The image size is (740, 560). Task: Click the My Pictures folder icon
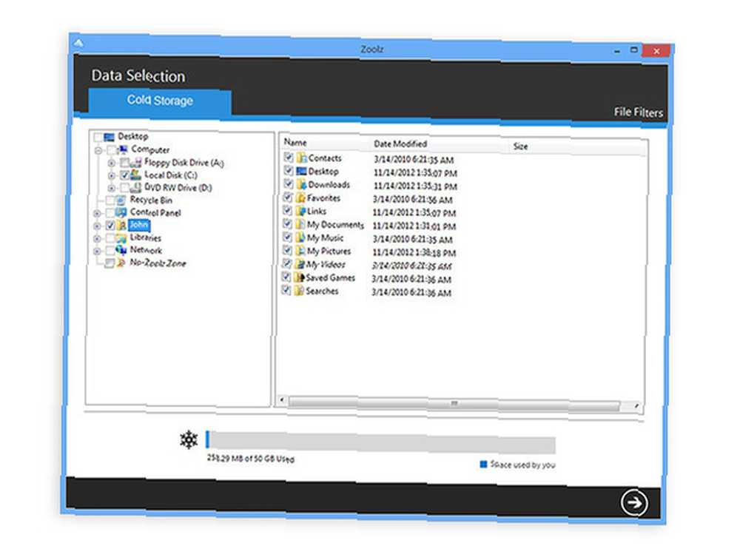pyautogui.click(x=300, y=251)
